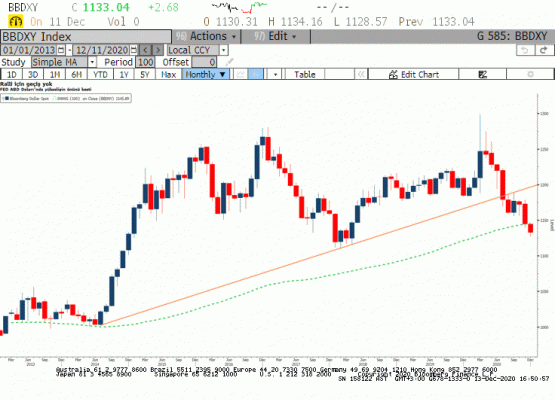Open the start date calendar picker
555x400 pixels.
(61, 50)
